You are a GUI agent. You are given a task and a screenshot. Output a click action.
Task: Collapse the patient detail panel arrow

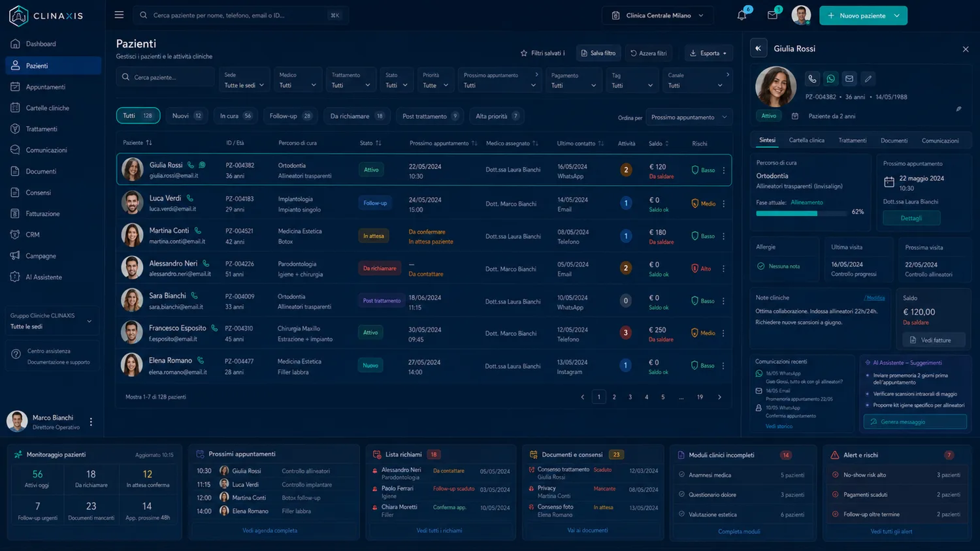759,48
